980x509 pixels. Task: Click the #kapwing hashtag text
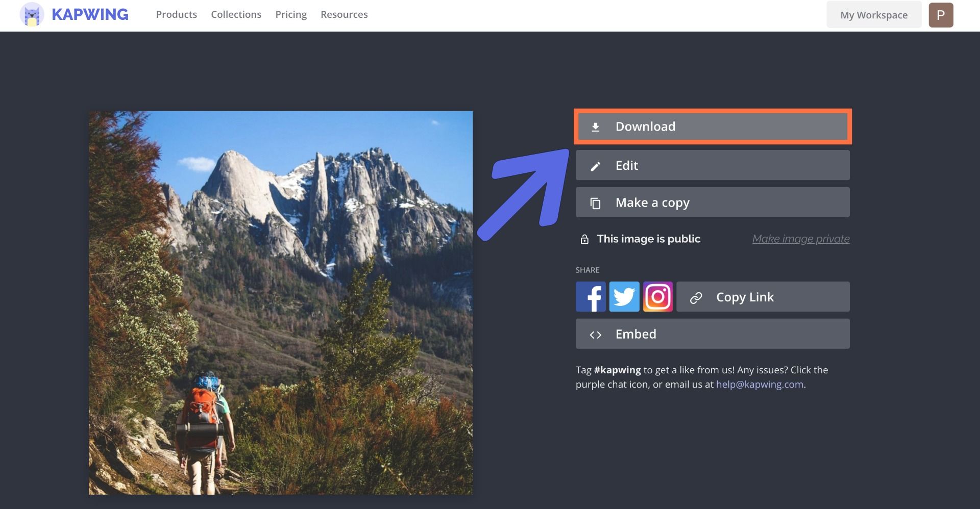(x=618, y=370)
